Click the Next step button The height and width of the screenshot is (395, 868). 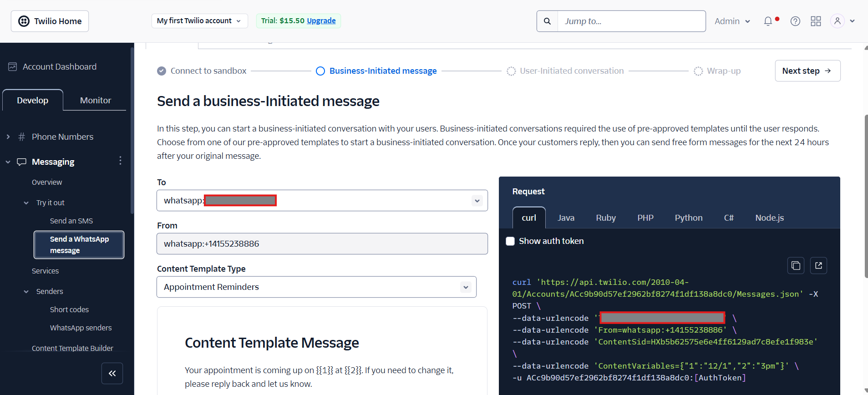[x=807, y=71]
